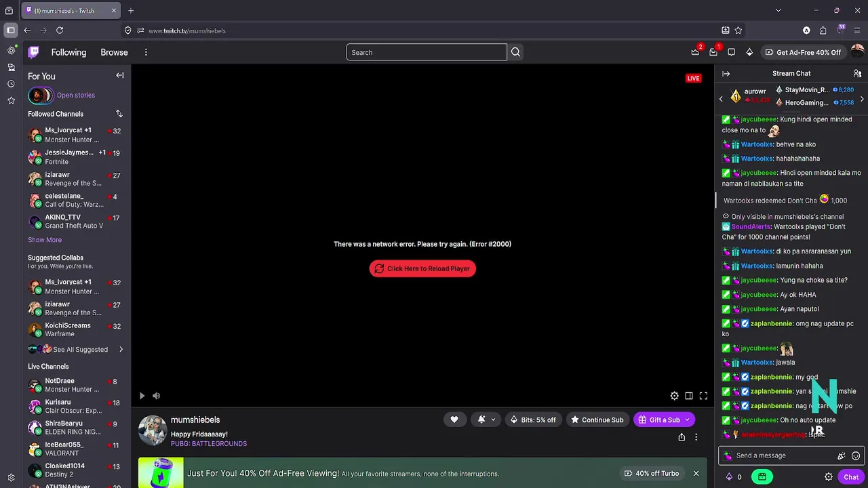Unfollow with the heart button
The image size is (868, 488).
click(x=454, y=420)
